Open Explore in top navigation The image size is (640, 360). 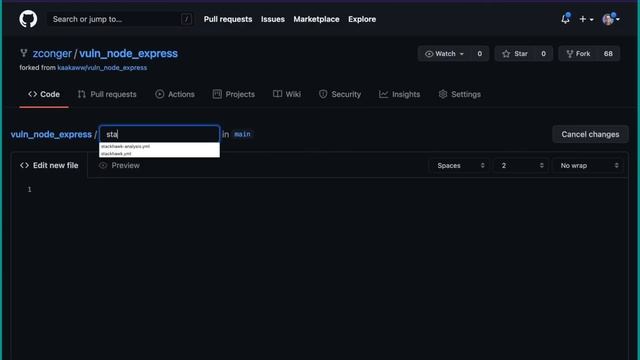click(362, 19)
